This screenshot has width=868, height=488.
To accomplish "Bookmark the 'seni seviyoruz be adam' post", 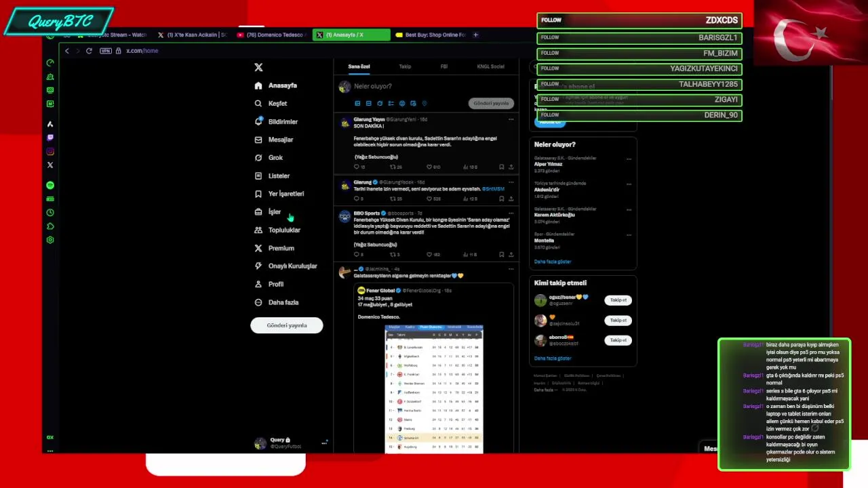I will [x=501, y=199].
